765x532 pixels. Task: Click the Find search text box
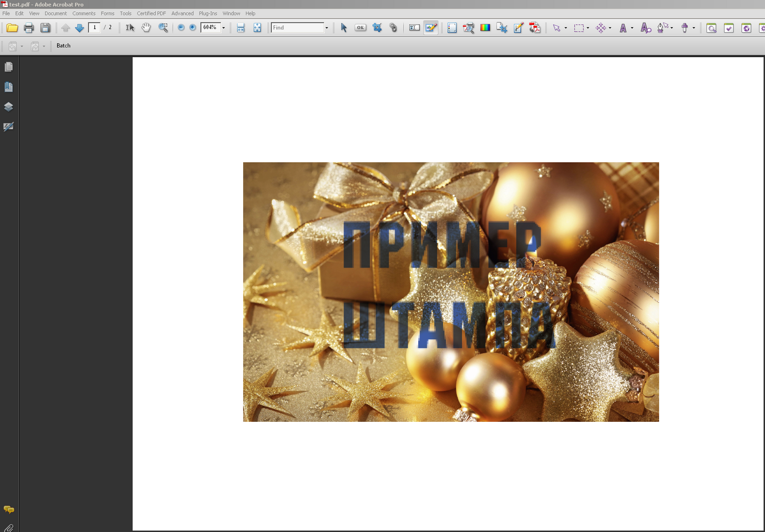[x=298, y=28]
